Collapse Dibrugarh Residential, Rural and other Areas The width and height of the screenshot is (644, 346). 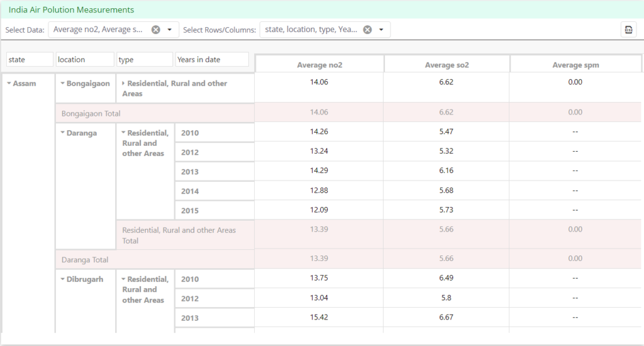(x=123, y=279)
